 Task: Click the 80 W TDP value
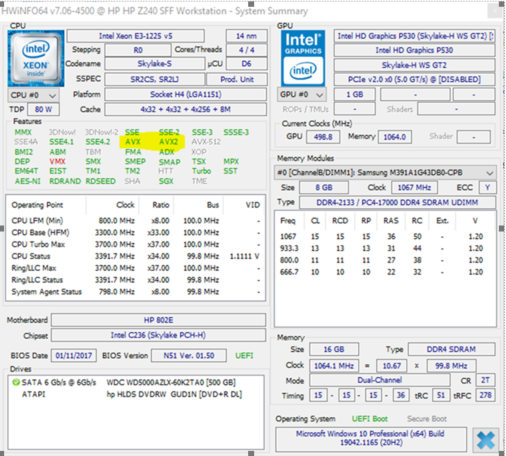point(43,109)
